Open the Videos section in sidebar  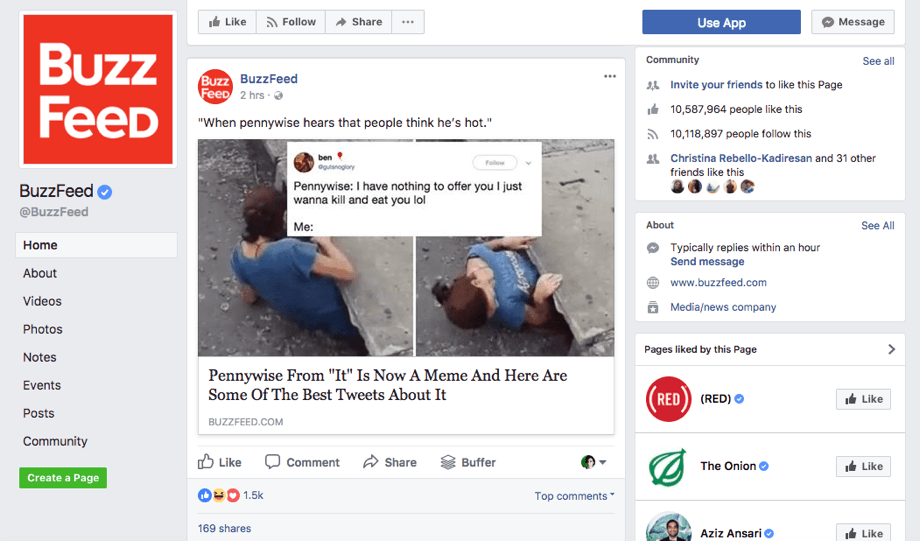[x=42, y=301]
